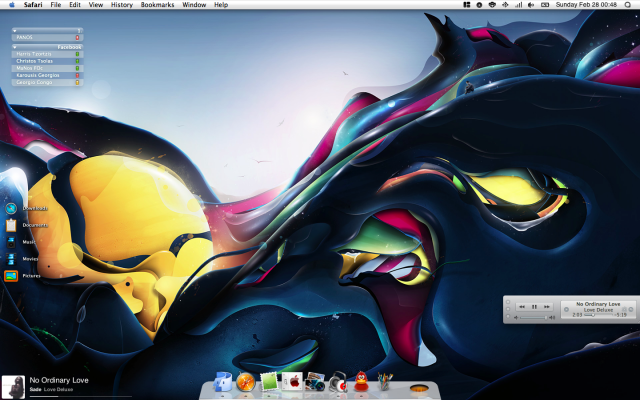Open the Help menu

221,5
